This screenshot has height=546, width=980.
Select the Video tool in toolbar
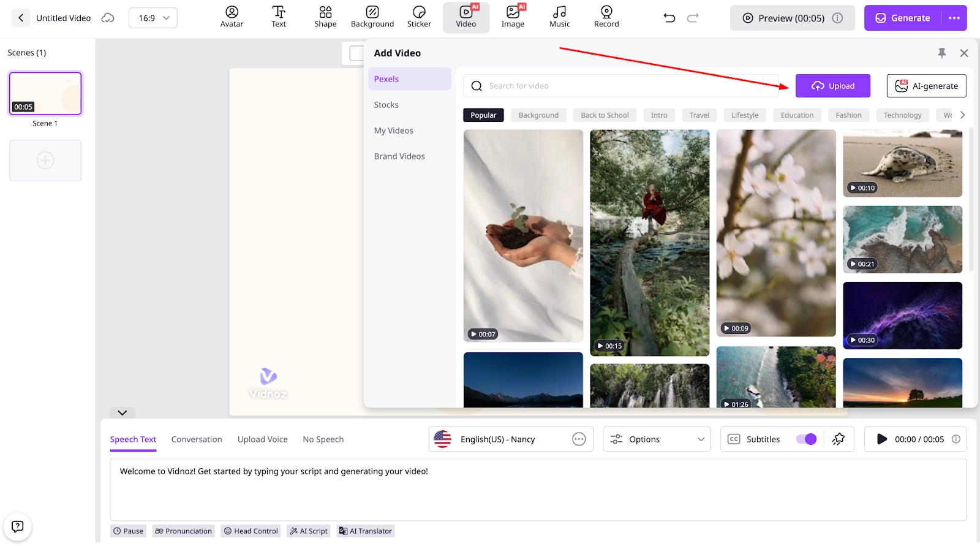466,18
